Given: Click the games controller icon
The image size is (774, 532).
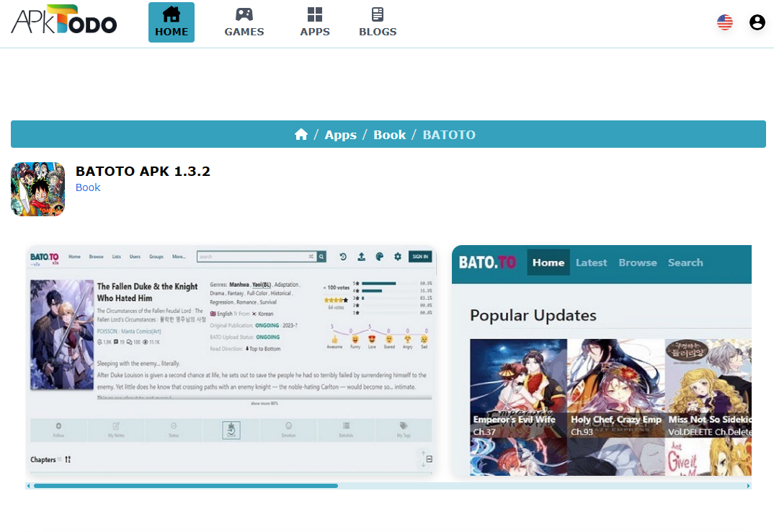Looking at the screenshot, I should pos(244,14).
